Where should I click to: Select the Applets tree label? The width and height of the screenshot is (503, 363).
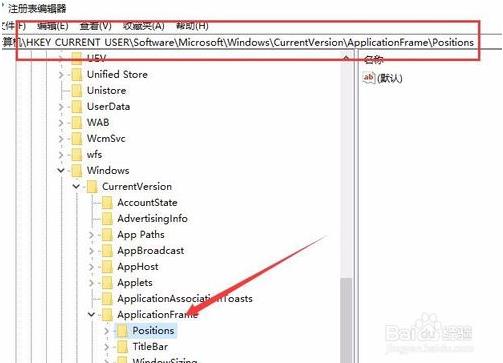[x=135, y=283]
